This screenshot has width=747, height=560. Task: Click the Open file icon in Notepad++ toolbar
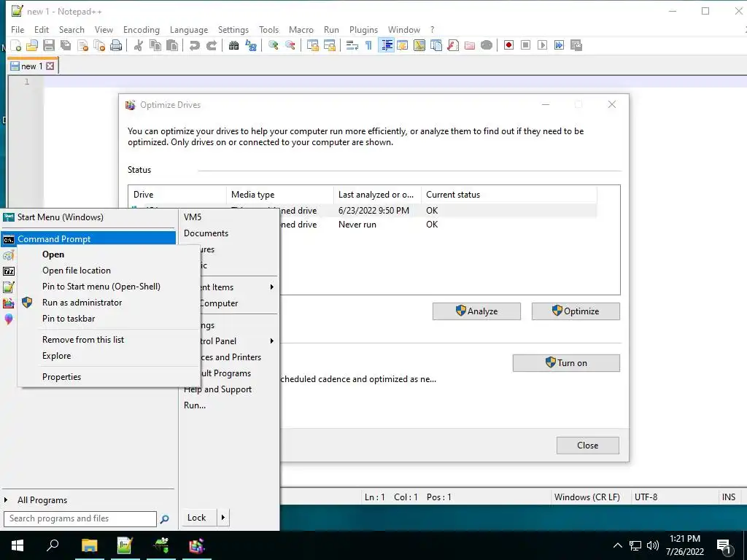(x=32, y=45)
